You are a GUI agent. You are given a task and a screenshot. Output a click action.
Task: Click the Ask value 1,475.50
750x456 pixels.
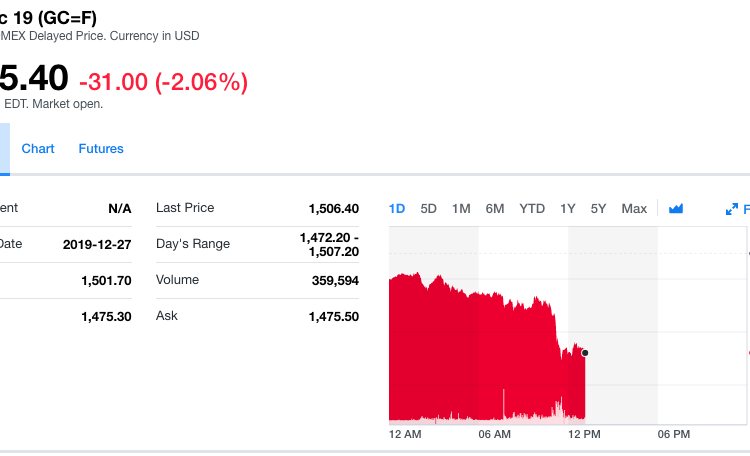[x=333, y=317]
